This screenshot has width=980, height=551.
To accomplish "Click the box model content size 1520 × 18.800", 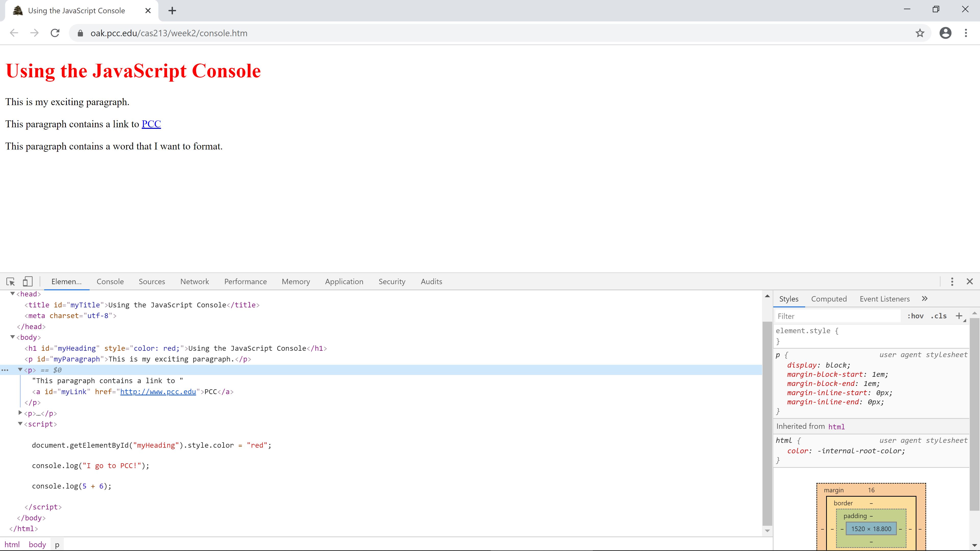I will (x=871, y=529).
